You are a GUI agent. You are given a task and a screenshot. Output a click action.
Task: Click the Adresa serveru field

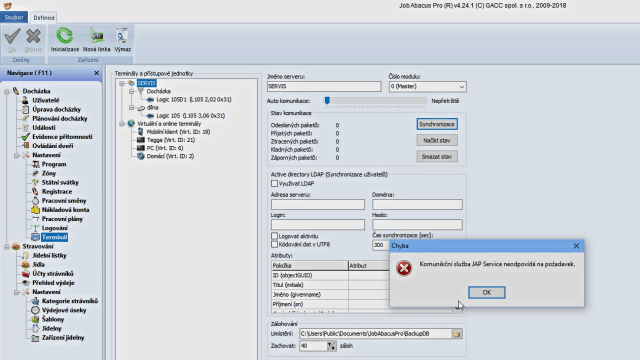tap(318, 204)
